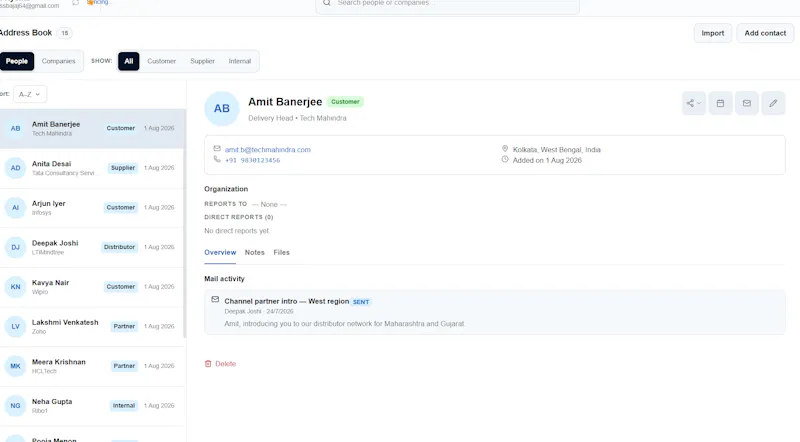Click the AI avatar of Arjun Iyer
Viewport: 800px width, 442px height.
pos(15,208)
